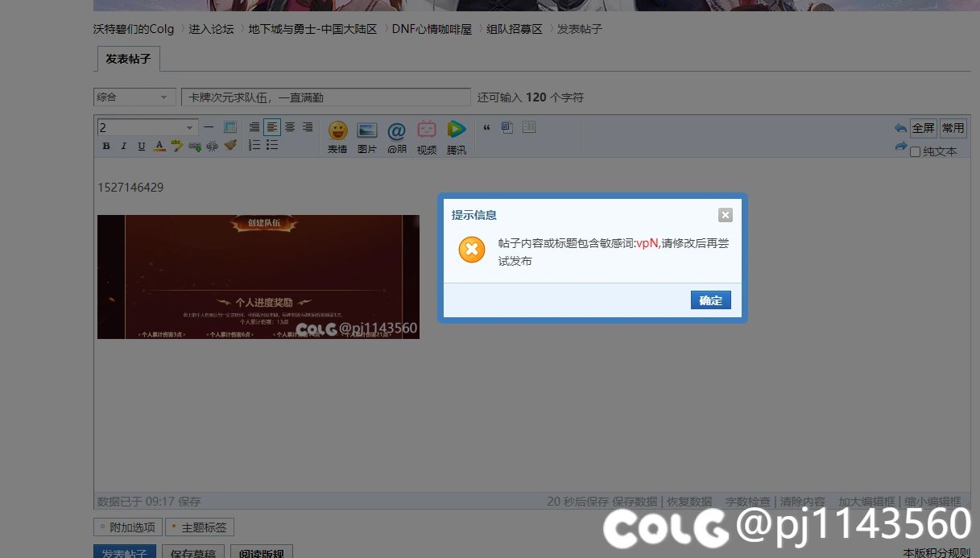Image resolution: width=980 pixels, height=558 pixels.
Task: Open 地下城与勇士-中国大陆区 breadcrumb
Action: point(312,29)
